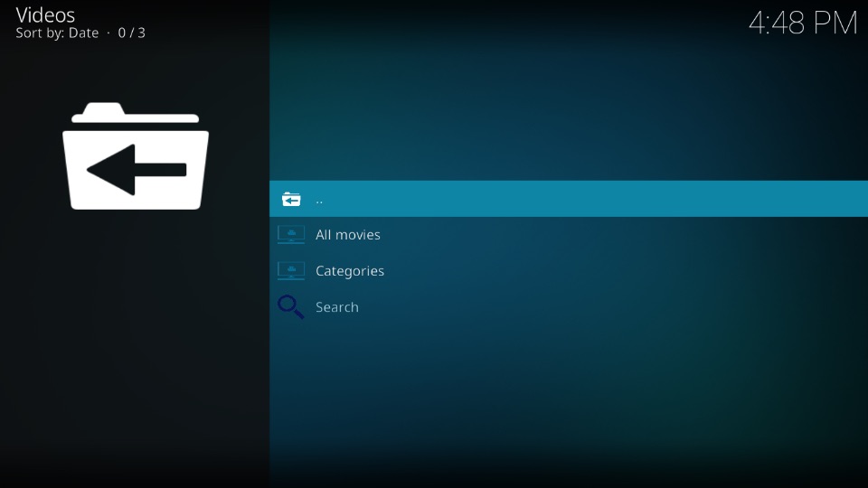
Task: Click the 0 / 3 item counter
Action: click(x=132, y=33)
